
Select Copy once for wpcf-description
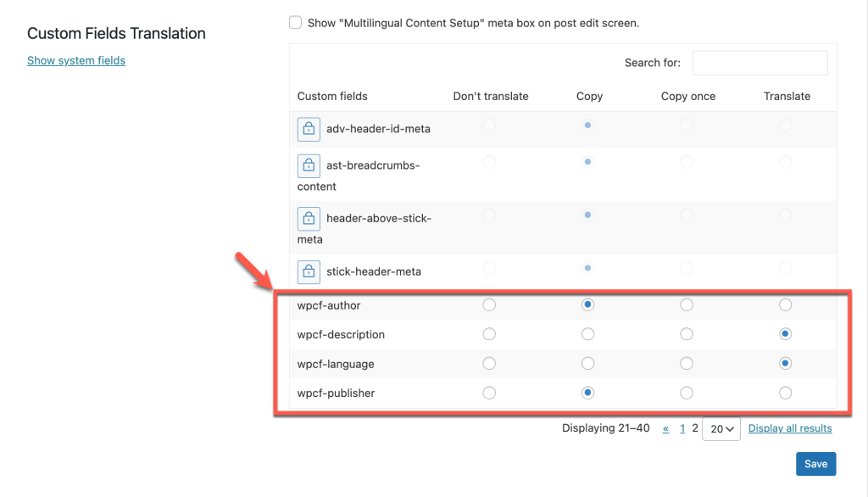coord(687,334)
